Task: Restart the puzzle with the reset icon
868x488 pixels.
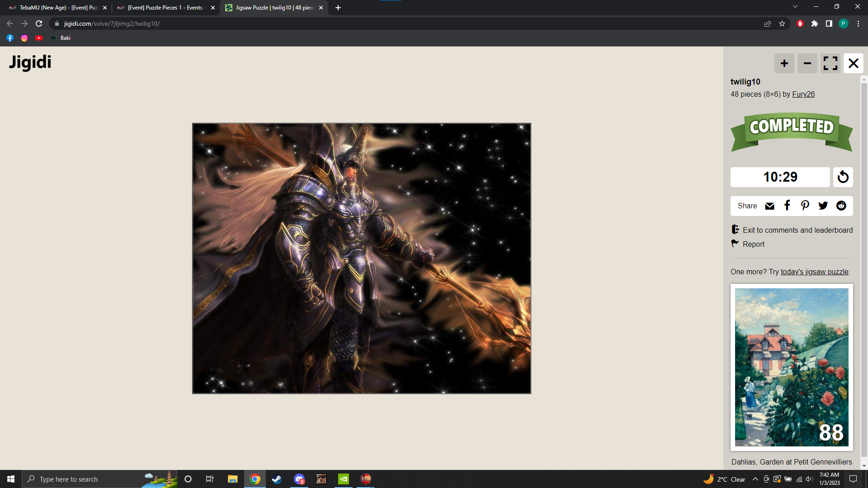Action: (843, 177)
